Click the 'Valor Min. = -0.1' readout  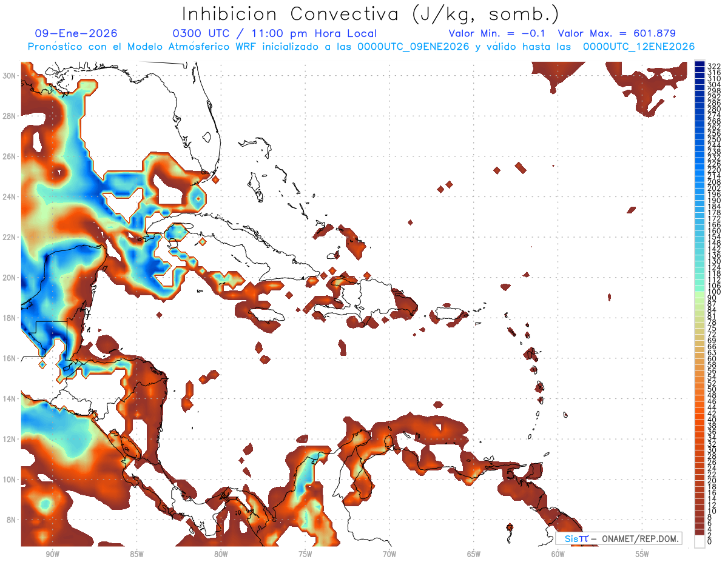click(497, 34)
